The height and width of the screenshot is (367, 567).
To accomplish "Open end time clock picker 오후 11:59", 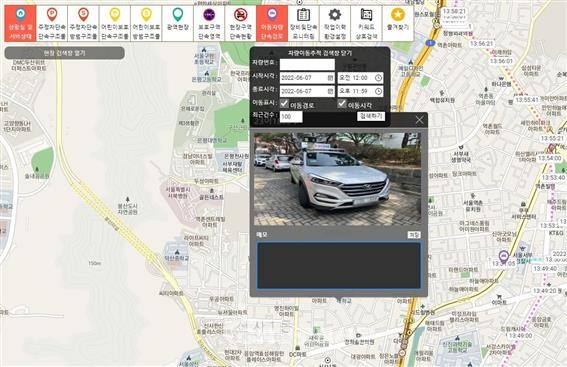I will 378,91.
